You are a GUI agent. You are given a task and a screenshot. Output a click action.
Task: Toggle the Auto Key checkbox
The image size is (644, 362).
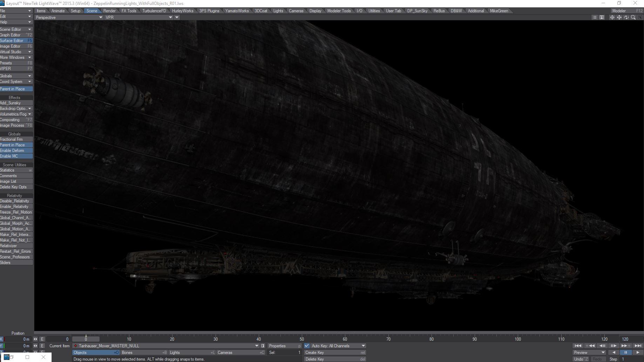point(307,346)
